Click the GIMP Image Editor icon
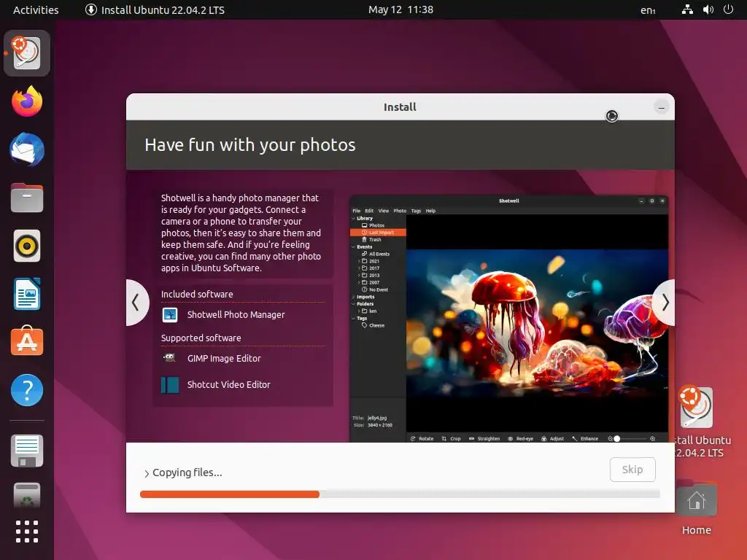747x560 pixels. pyautogui.click(x=169, y=357)
